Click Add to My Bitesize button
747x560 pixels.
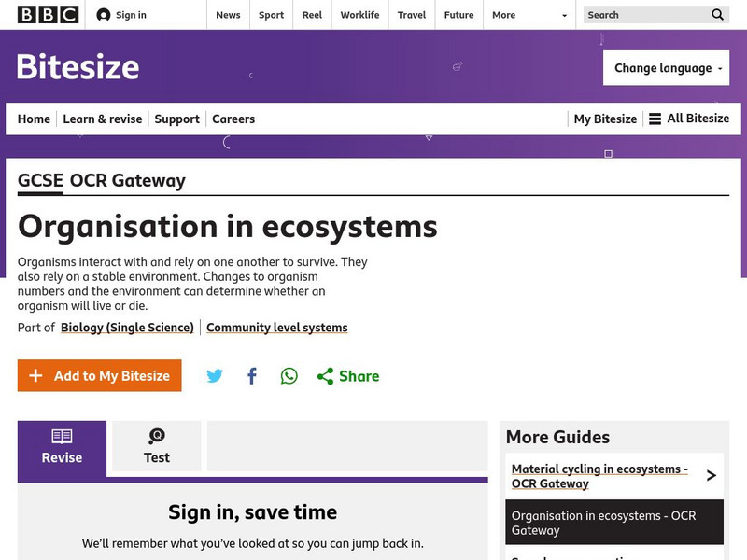(100, 375)
